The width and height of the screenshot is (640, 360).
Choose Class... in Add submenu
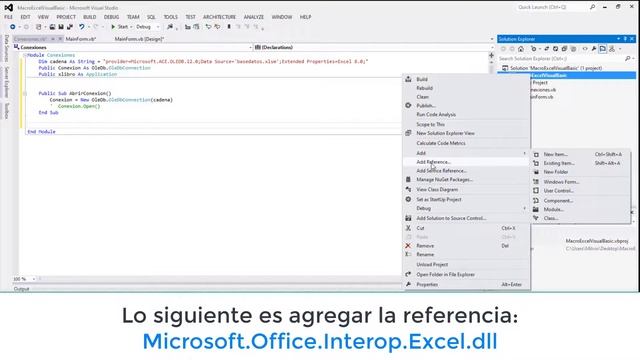[x=580, y=218]
